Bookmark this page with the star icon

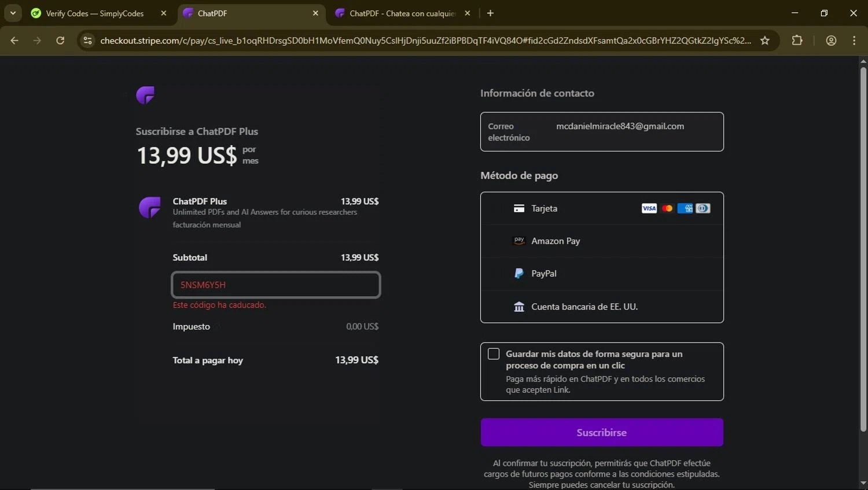coord(765,40)
